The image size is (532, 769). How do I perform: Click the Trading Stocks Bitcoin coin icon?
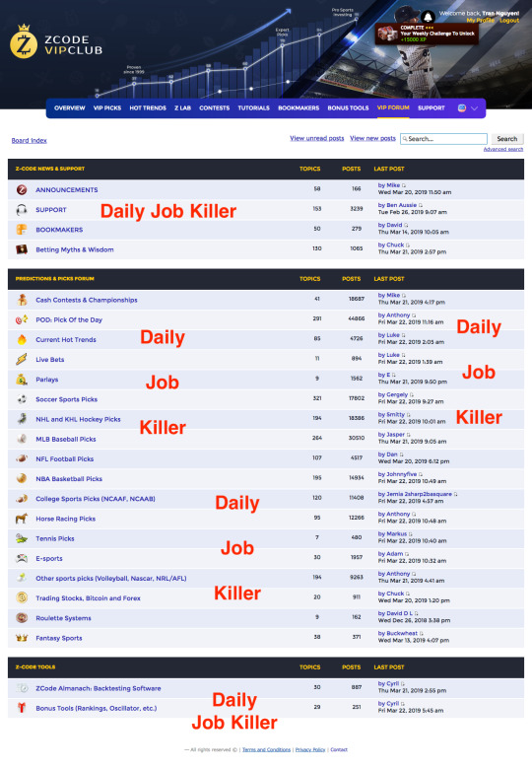click(x=22, y=597)
